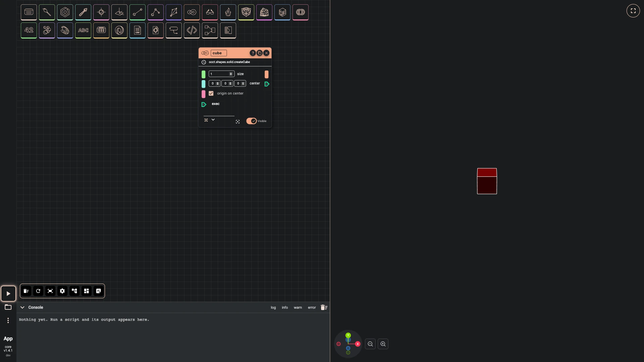Open the list/lines category in node toolbar
Image resolution: width=644 pixels, height=362 pixels.
(x=29, y=12)
